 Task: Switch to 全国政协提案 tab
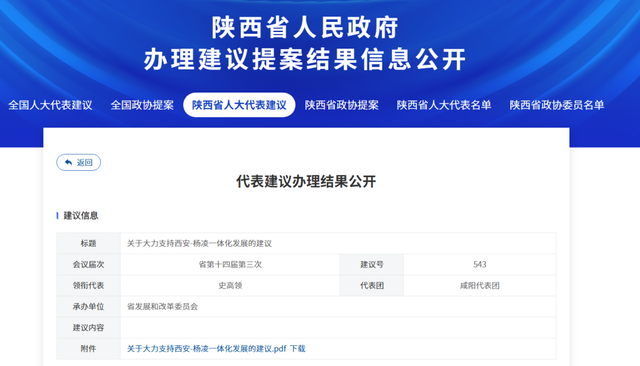click(x=142, y=105)
